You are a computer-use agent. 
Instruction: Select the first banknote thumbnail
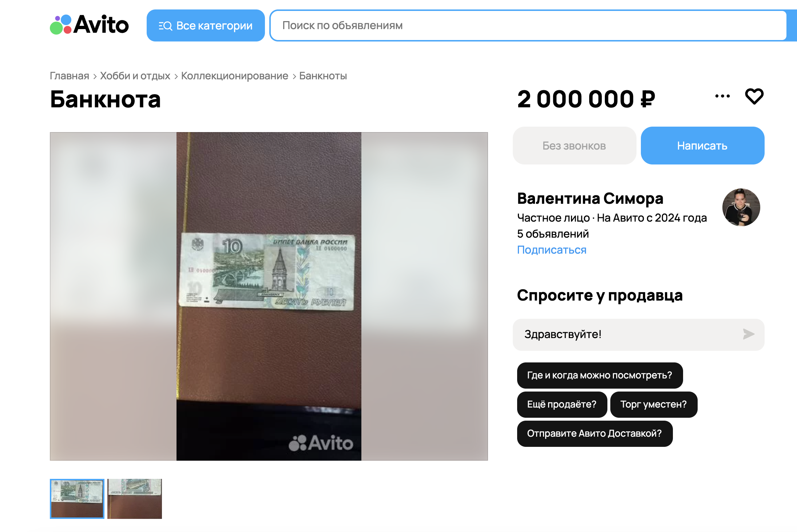tap(77, 499)
